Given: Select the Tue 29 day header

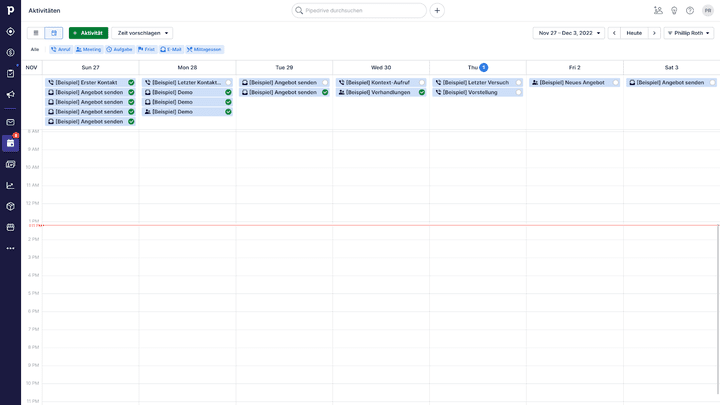Looking at the screenshot, I should (284, 68).
